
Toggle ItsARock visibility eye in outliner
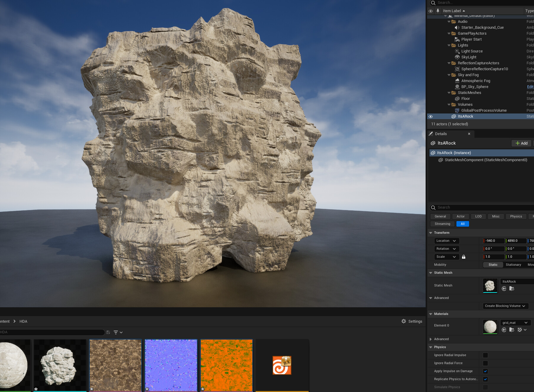(x=431, y=116)
